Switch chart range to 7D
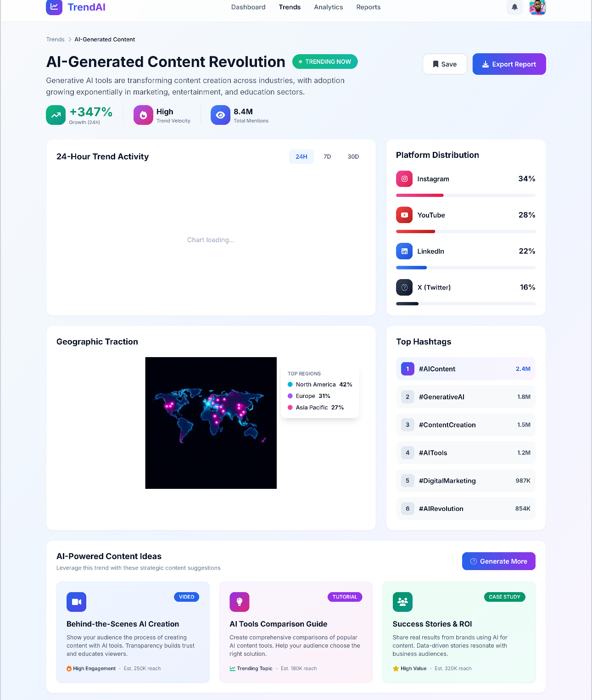The height and width of the screenshot is (700, 592). pos(327,157)
